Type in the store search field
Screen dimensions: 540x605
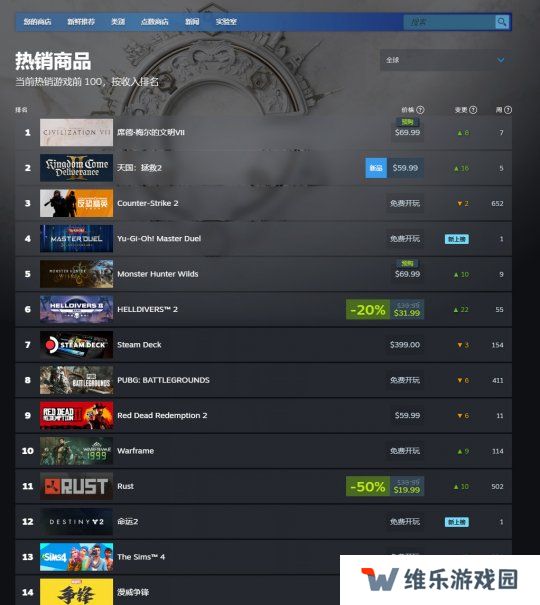coord(449,22)
